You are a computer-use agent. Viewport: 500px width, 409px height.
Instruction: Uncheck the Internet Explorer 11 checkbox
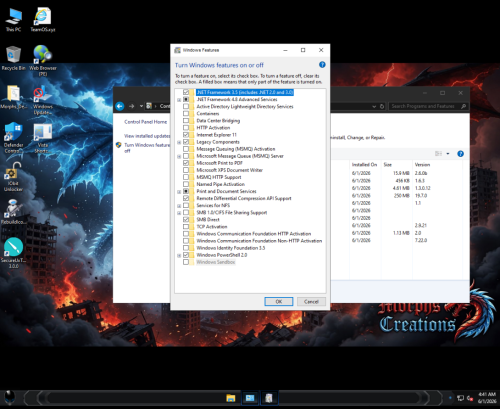[x=186, y=135]
